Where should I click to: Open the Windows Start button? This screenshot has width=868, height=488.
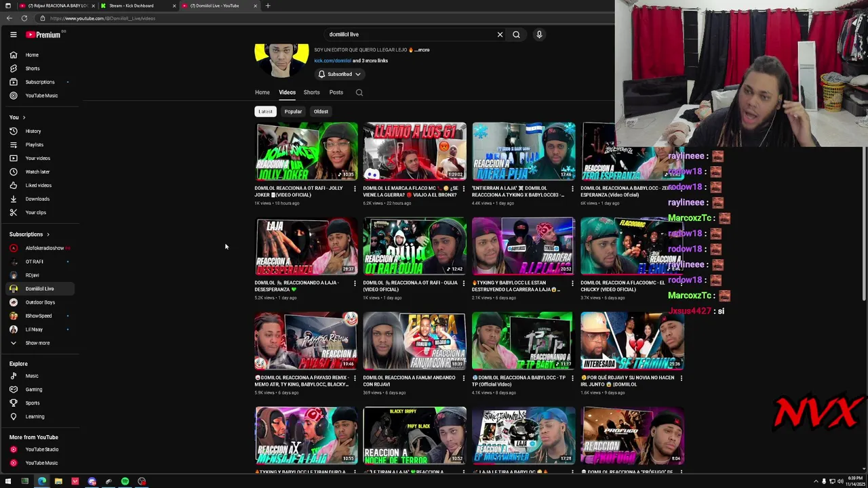pyautogui.click(x=8, y=481)
